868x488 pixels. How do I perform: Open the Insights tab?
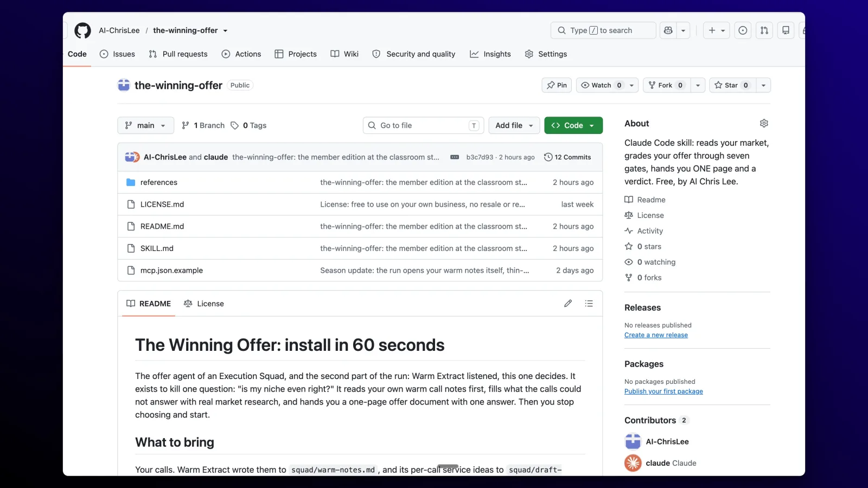pos(490,54)
